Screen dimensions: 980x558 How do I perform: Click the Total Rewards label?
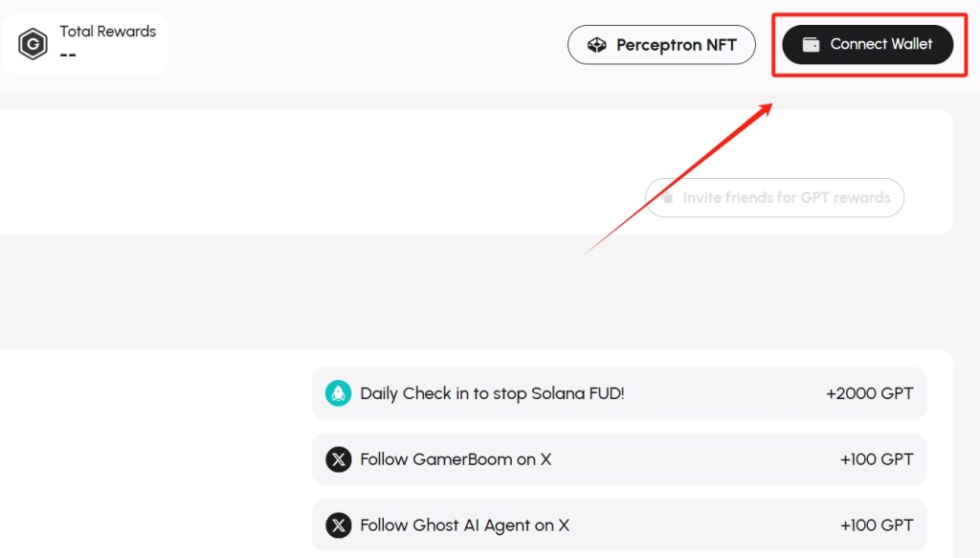[x=107, y=32]
